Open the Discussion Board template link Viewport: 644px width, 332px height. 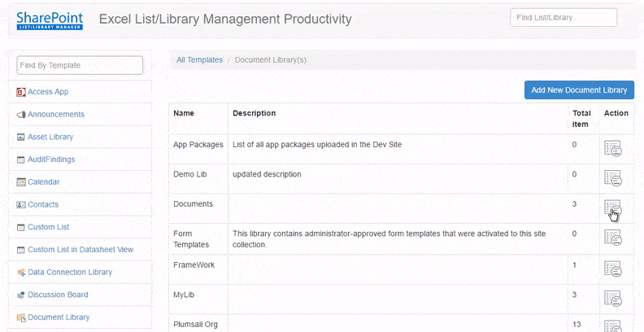click(58, 295)
